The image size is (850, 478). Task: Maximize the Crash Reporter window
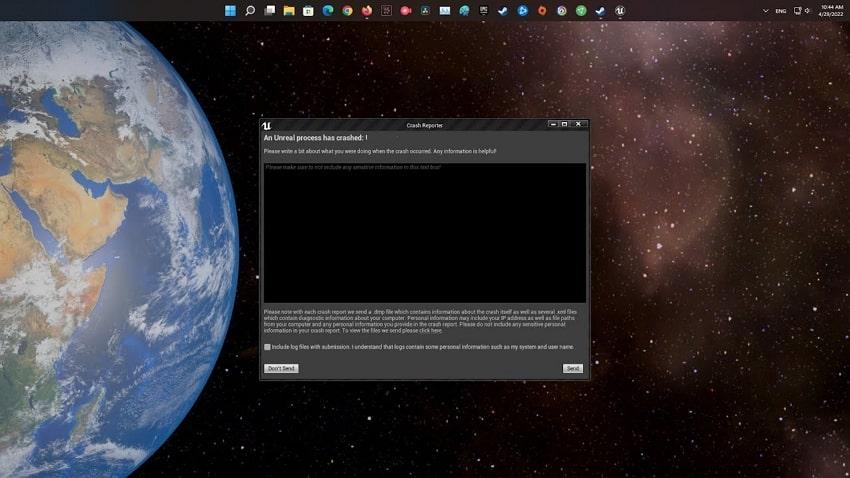[x=564, y=125]
